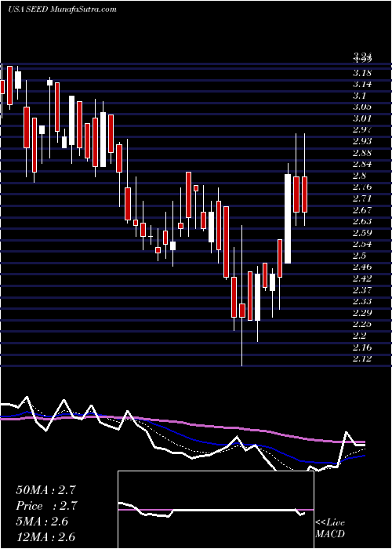Click the 2.76 price axis label
The width and height of the screenshot is (392, 549).
pyautogui.click(x=362, y=187)
